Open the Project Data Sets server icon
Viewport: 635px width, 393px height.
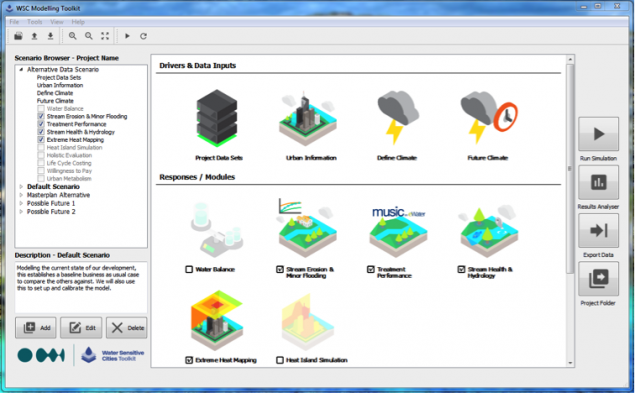coord(217,117)
